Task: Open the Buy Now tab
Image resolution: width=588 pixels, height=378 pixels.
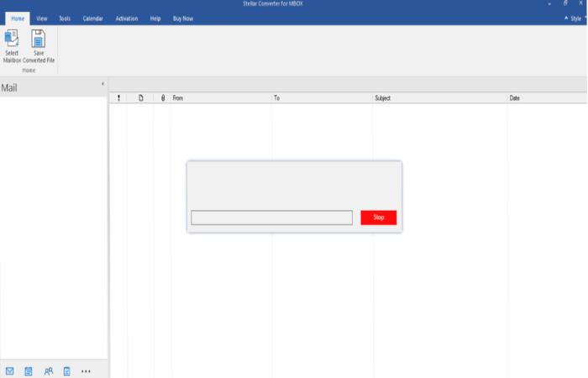Action: tap(183, 18)
